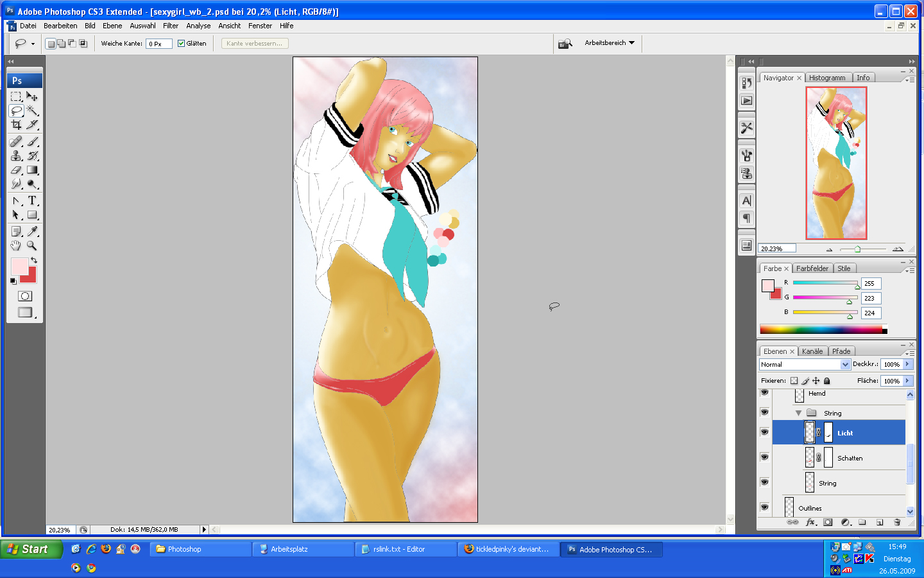Select the Pen tool

click(17, 200)
